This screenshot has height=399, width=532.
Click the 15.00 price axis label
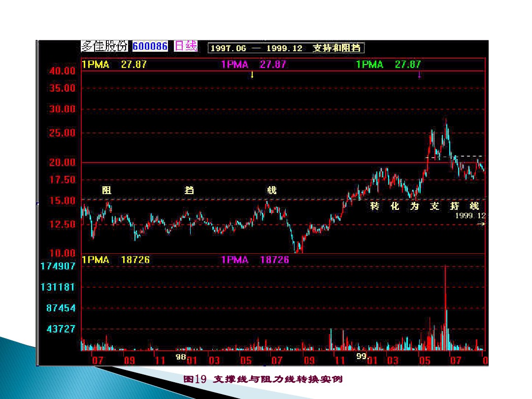coord(63,200)
